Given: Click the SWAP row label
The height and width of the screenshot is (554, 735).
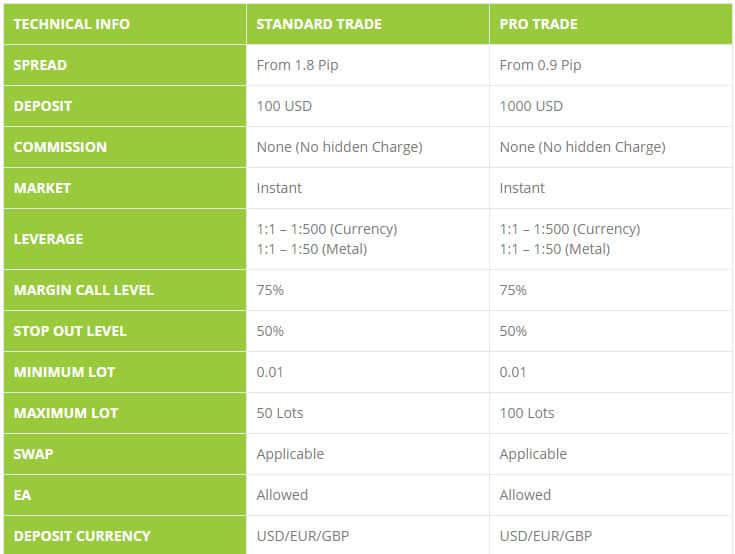Looking at the screenshot, I should tap(34, 454).
